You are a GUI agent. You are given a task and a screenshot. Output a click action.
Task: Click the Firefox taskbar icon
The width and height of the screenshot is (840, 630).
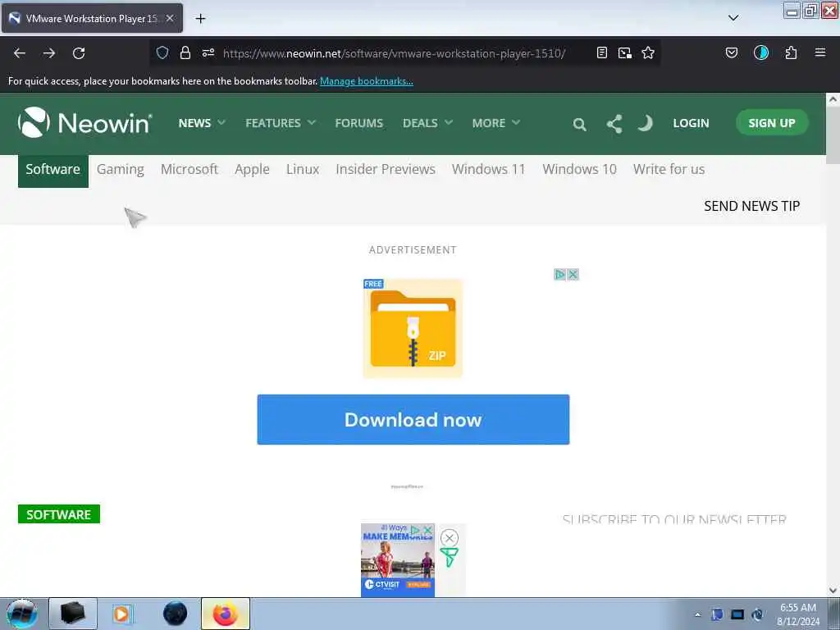coord(226,614)
